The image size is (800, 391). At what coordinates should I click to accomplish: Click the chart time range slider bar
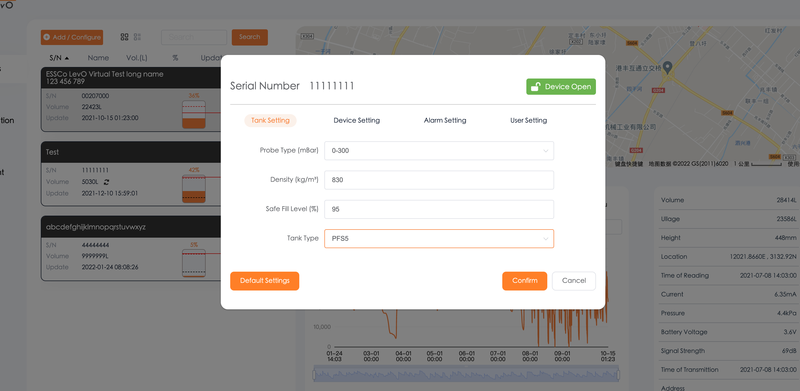coord(466,374)
